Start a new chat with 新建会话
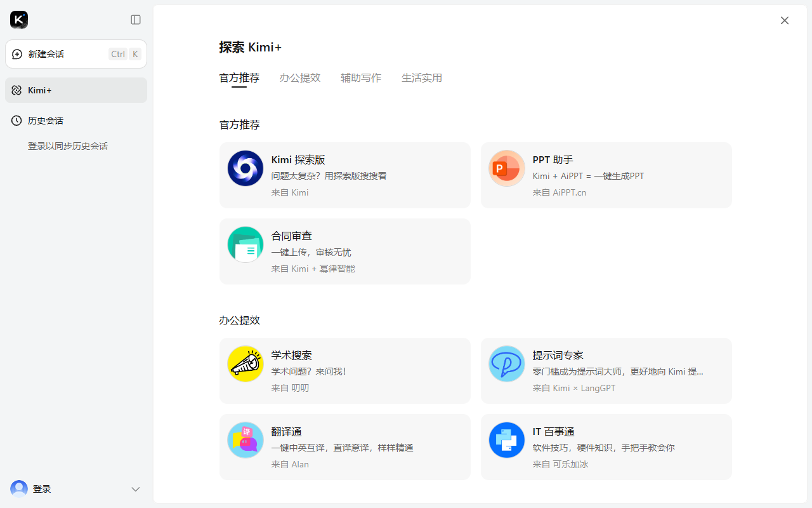This screenshot has height=508, width=812. click(x=76, y=54)
